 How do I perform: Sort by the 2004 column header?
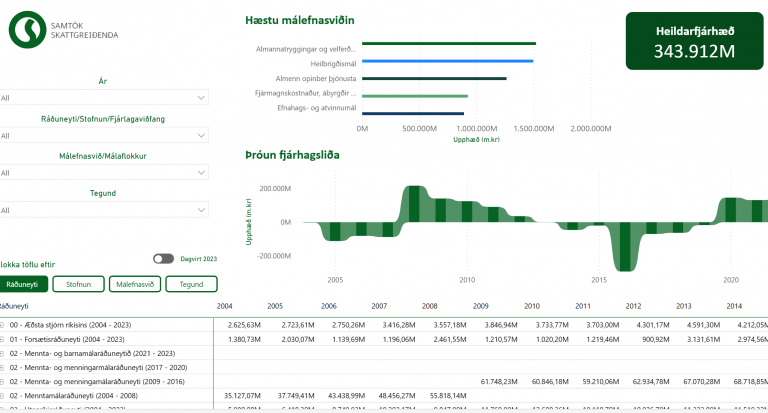tap(224, 306)
